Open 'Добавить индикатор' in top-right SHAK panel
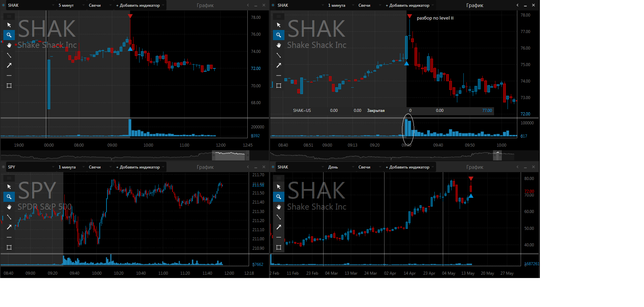The height and width of the screenshot is (307, 644). tap(409, 5)
